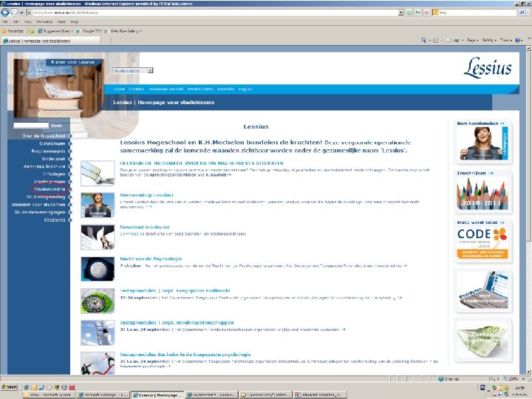This screenshot has width=532, height=399.
Task: Open Infodagen in the sidebar menu
Action: coord(54,174)
